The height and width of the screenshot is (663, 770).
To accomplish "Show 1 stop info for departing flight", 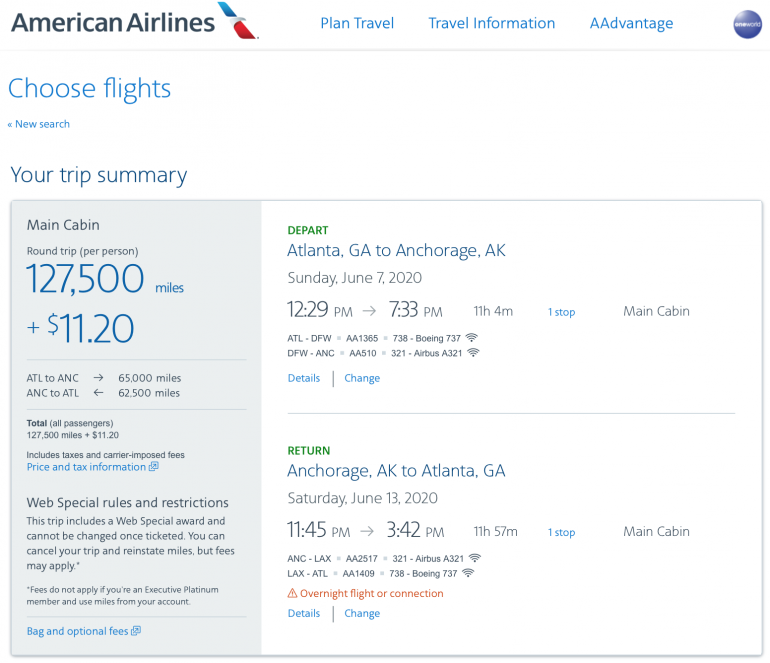I will (561, 312).
